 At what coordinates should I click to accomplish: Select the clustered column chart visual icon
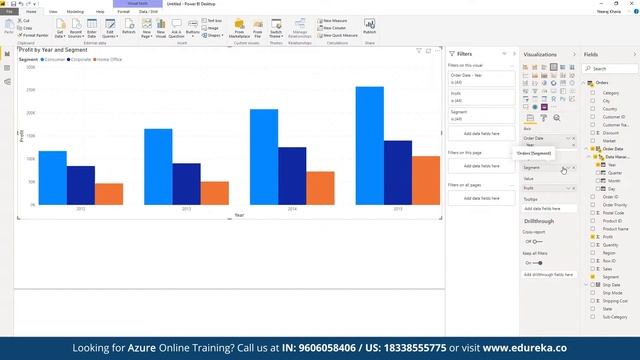(553, 67)
